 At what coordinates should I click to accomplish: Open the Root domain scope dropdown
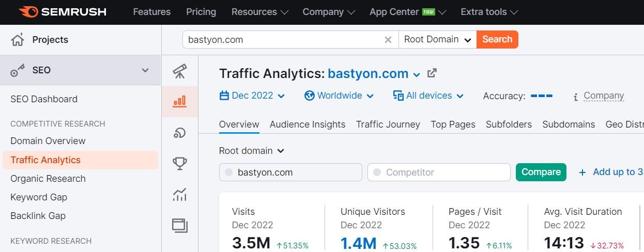[x=252, y=151]
